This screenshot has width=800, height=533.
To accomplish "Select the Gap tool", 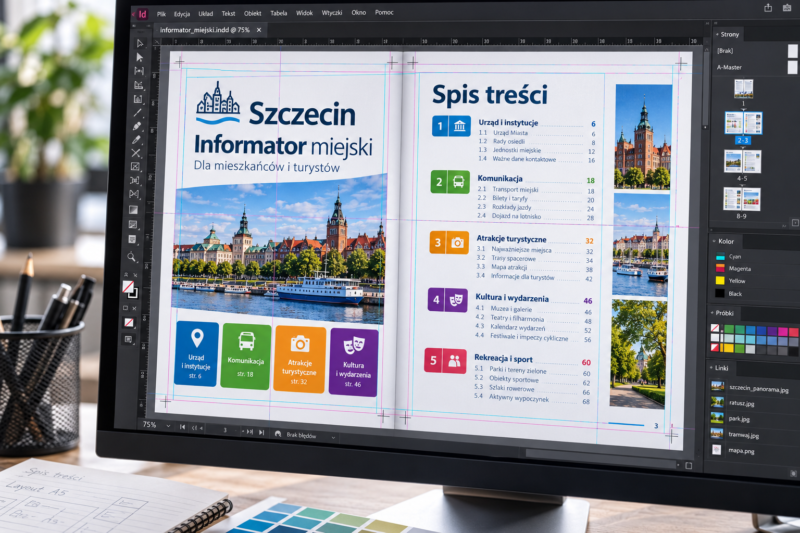I will (x=139, y=71).
